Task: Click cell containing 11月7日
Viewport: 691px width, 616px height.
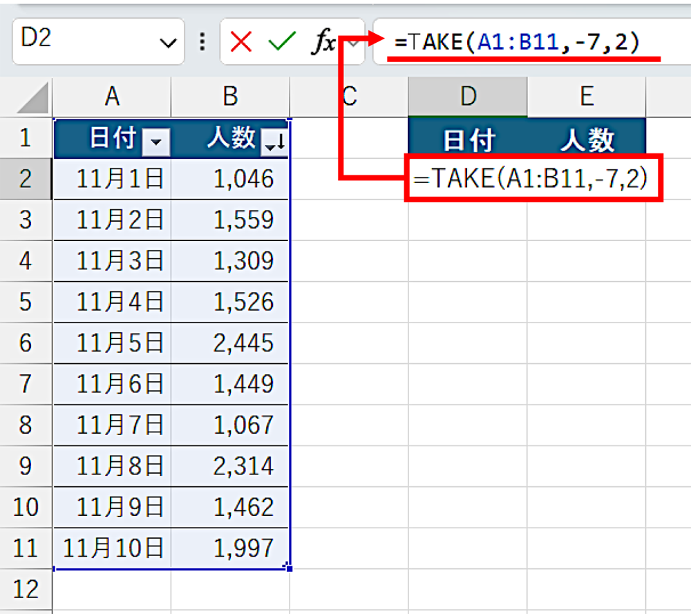Action: (x=112, y=425)
